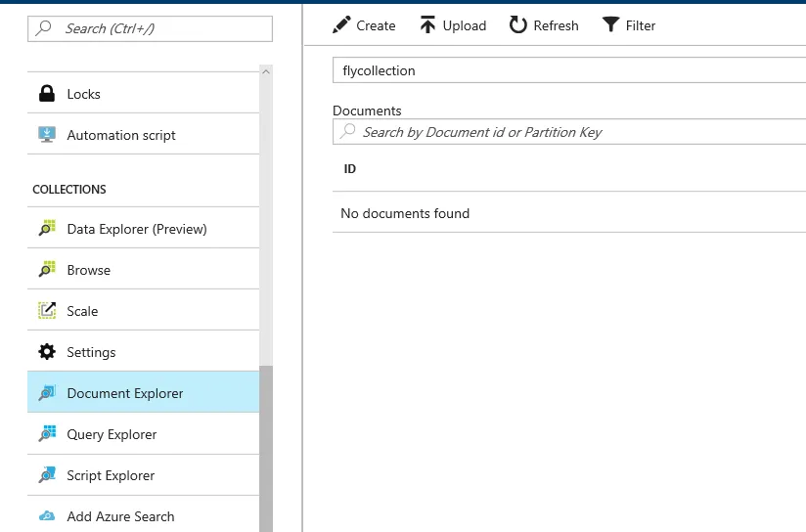Create a new document
Image resolution: width=806 pixels, height=532 pixels.
(364, 25)
